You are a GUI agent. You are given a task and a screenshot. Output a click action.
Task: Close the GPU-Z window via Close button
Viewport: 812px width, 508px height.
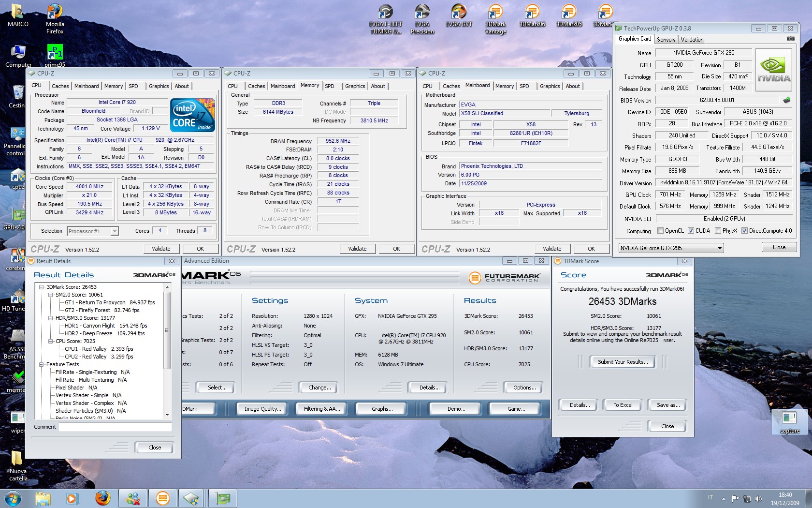[x=779, y=247]
